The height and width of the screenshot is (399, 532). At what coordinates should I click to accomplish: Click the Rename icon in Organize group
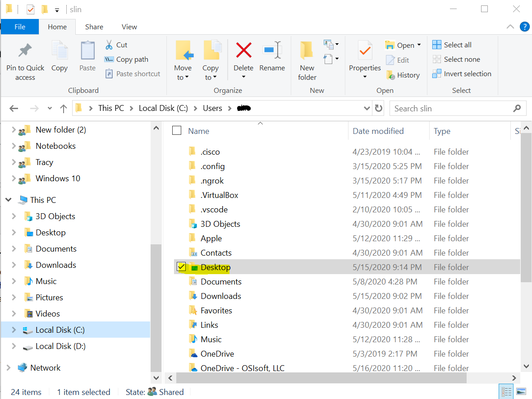(x=272, y=50)
